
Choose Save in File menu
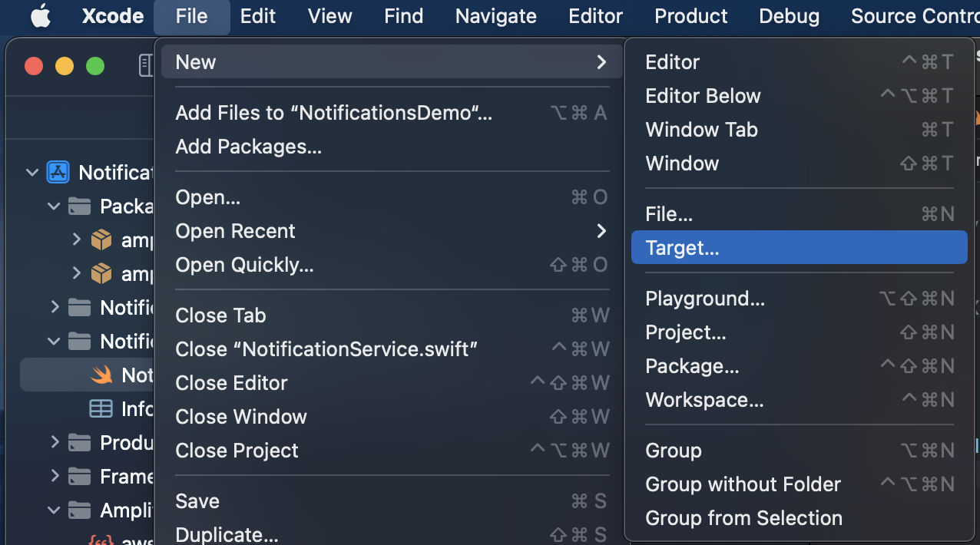point(392,501)
